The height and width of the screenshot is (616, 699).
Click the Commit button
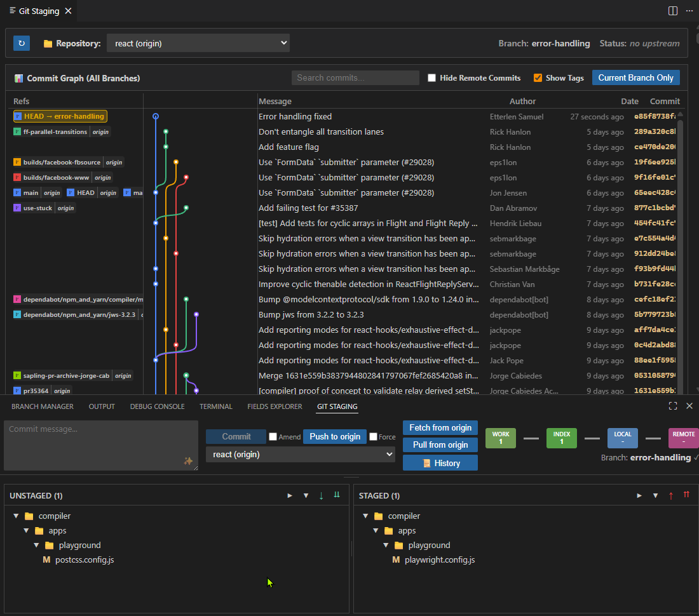click(236, 436)
